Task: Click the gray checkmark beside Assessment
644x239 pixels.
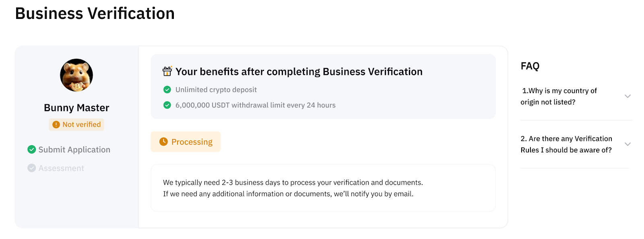Action: point(31,168)
